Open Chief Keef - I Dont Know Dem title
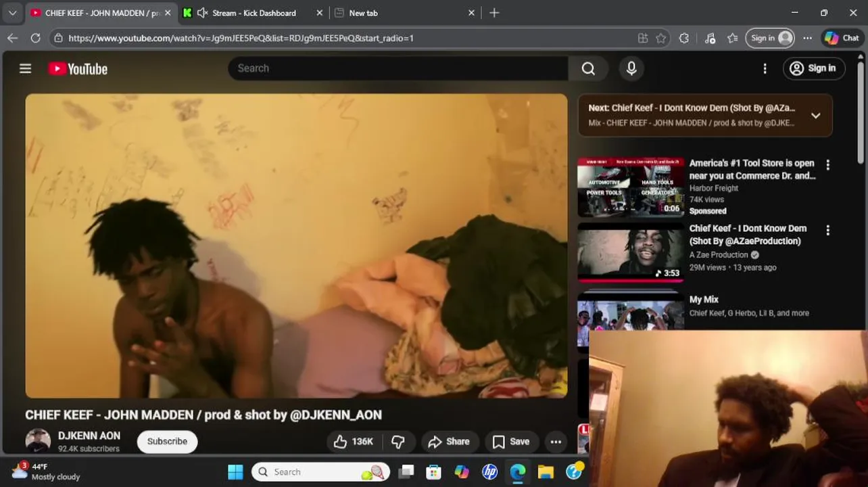 [748, 235]
